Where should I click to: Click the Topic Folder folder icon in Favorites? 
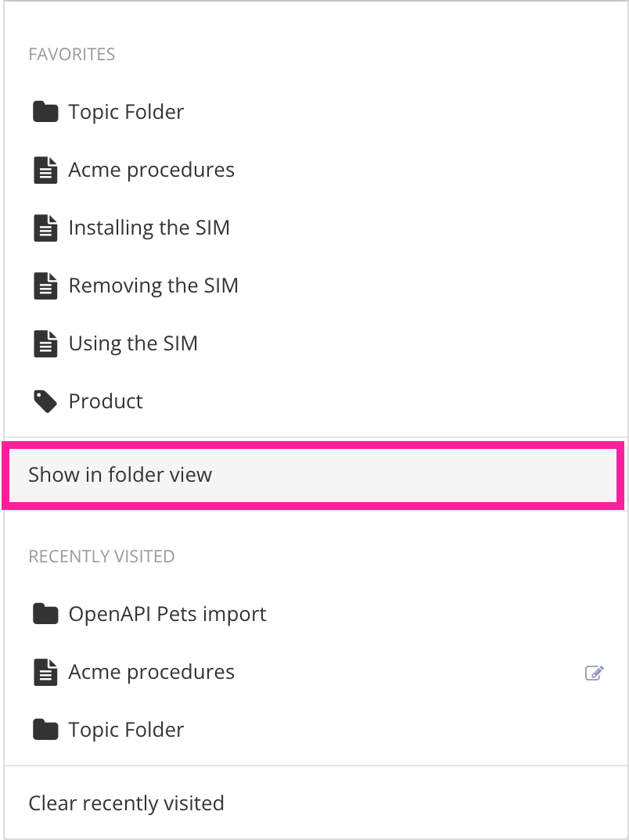45,111
